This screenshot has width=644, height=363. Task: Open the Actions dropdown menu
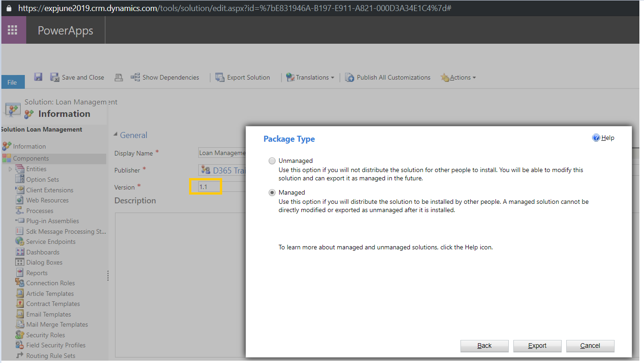tap(458, 77)
